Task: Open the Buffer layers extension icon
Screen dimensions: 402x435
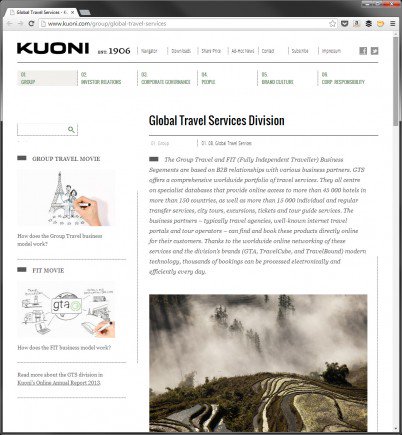Action: (x=369, y=24)
